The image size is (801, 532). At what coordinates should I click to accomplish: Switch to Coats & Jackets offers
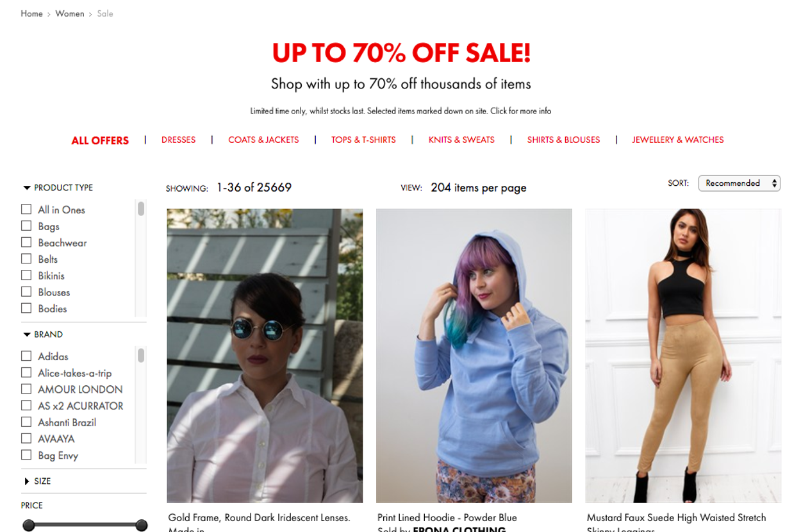pyautogui.click(x=263, y=140)
